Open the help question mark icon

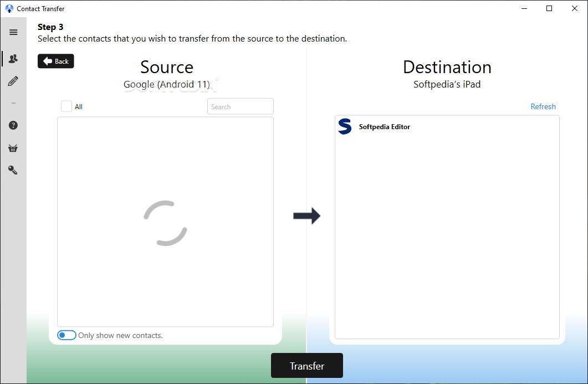coord(13,125)
